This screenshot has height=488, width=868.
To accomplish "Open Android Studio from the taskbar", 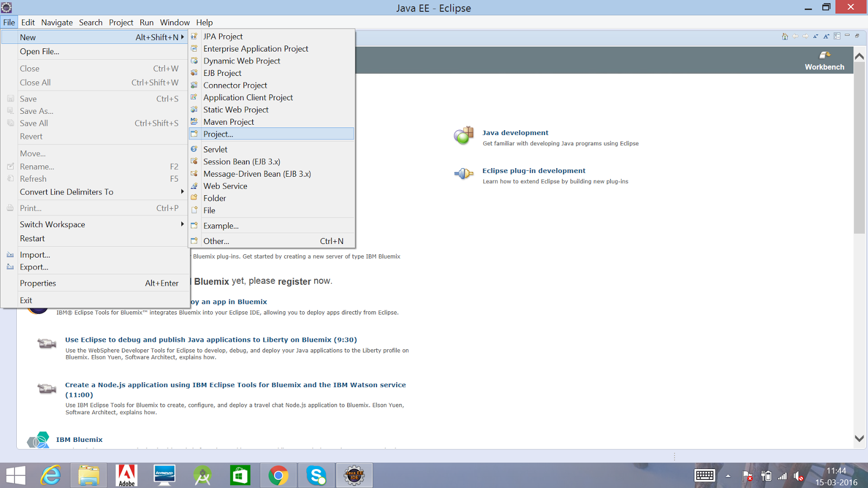I will pos(202,476).
